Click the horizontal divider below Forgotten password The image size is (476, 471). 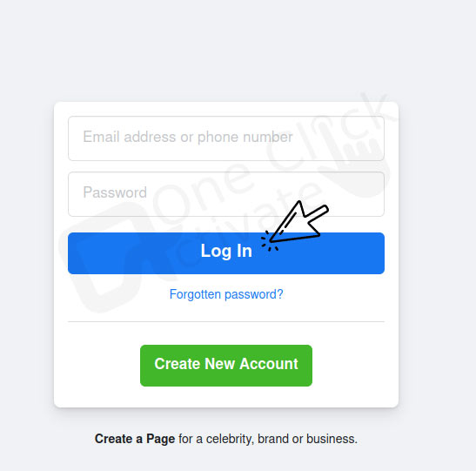226,321
